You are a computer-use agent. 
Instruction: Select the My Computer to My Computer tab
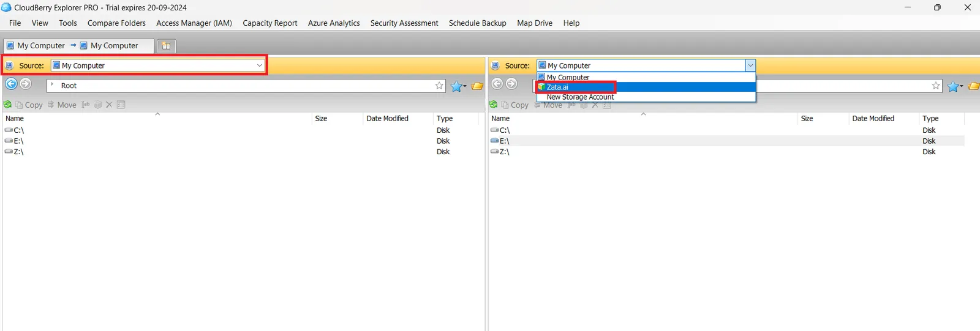(79, 45)
